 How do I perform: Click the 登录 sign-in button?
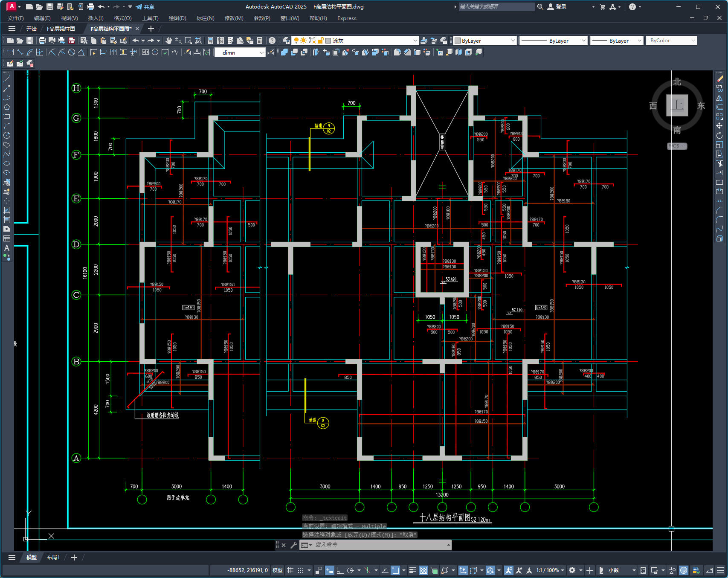(557, 7)
